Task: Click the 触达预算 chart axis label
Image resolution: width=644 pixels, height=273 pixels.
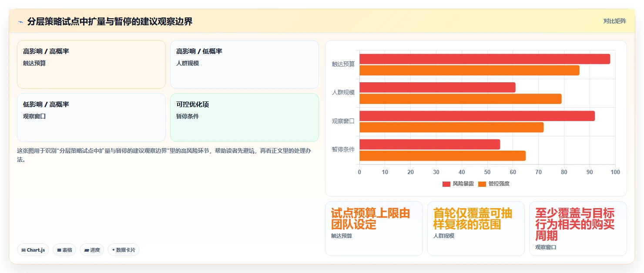Action: pyautogui.click(x=343, y=64)
